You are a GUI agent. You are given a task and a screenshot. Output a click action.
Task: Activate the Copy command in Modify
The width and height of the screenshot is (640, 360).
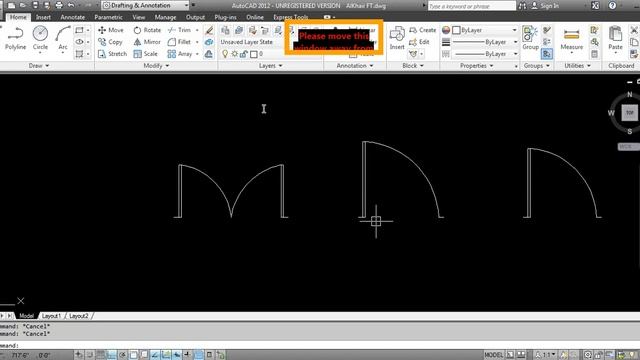tap(110, 42)
